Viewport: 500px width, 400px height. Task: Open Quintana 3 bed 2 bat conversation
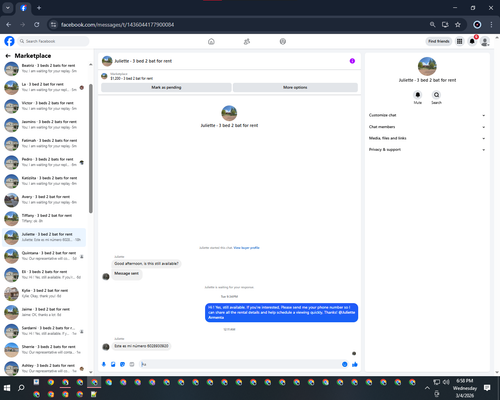tap(44, 256)
